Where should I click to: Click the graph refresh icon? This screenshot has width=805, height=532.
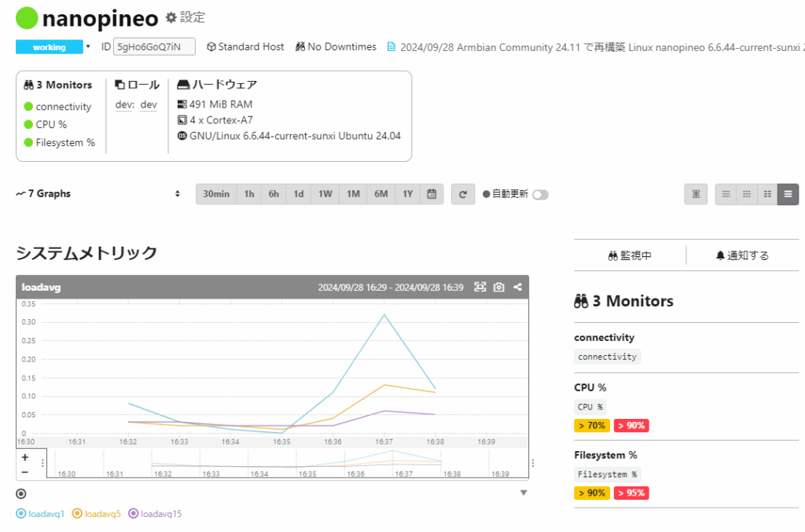coord(463,194)
